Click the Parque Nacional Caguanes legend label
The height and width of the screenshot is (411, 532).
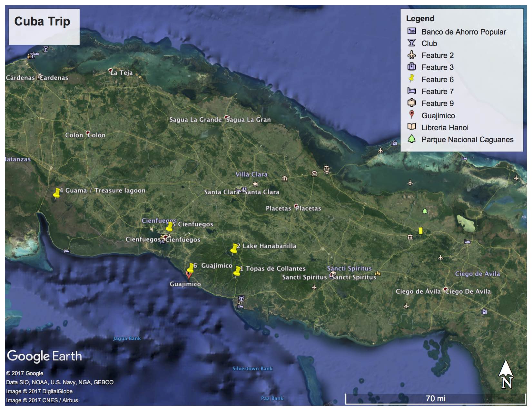point(467,140)
